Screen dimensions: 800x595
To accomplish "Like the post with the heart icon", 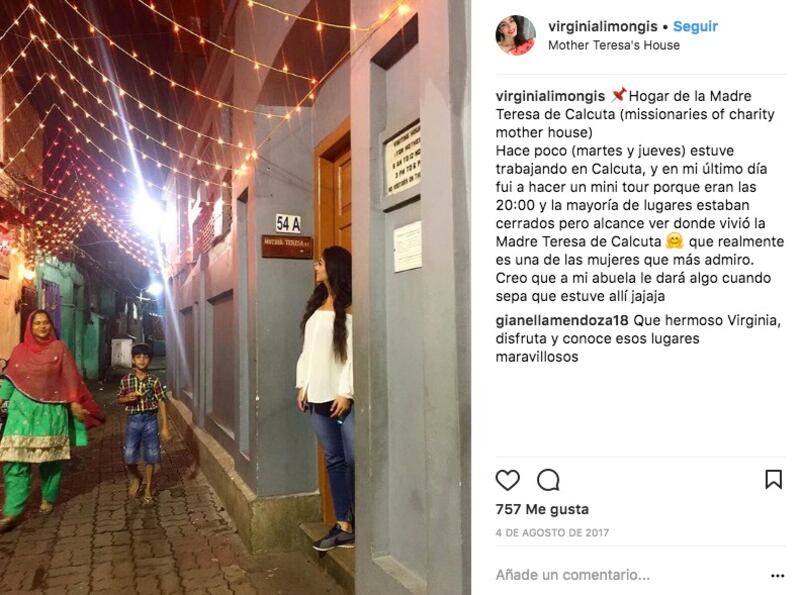I will [507, 480].
